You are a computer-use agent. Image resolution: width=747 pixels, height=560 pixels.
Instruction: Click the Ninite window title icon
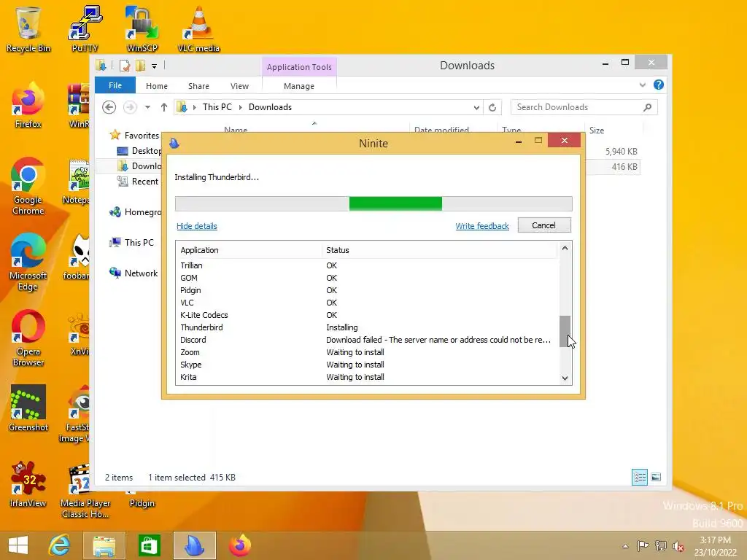[x=174, y=143]
